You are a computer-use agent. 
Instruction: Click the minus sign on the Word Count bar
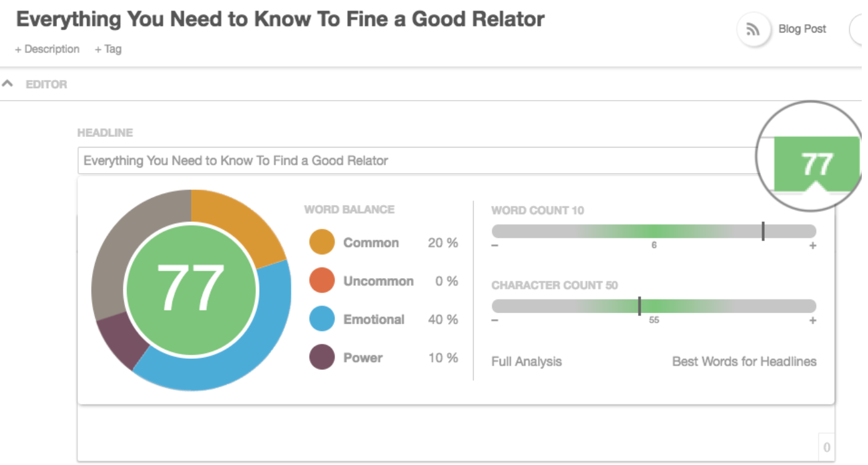coord(495,246)
